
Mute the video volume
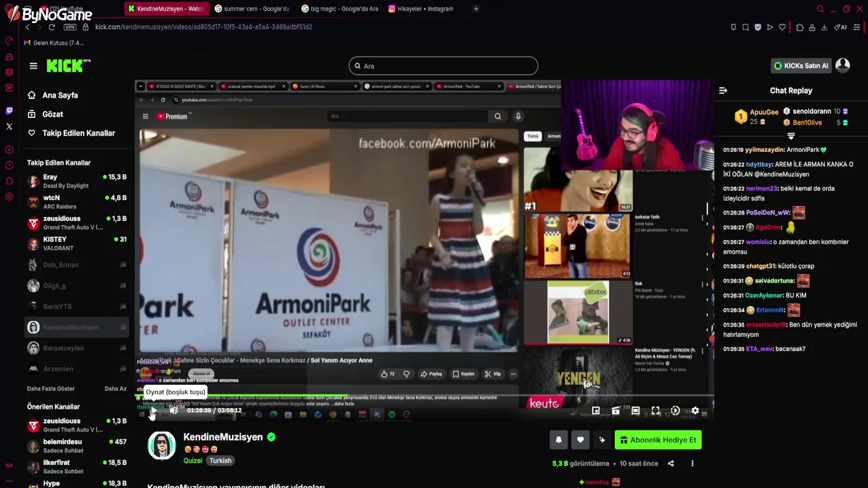click(x=174, y=410)
